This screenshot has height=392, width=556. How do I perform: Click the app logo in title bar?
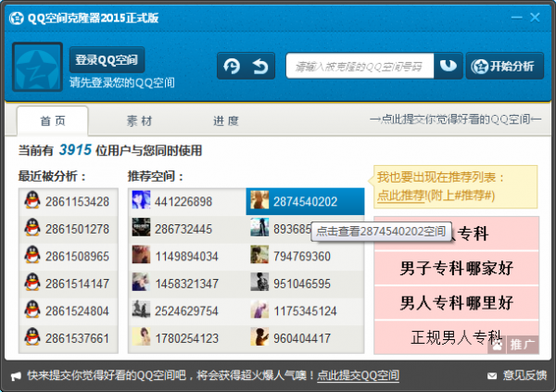[17, 18]
